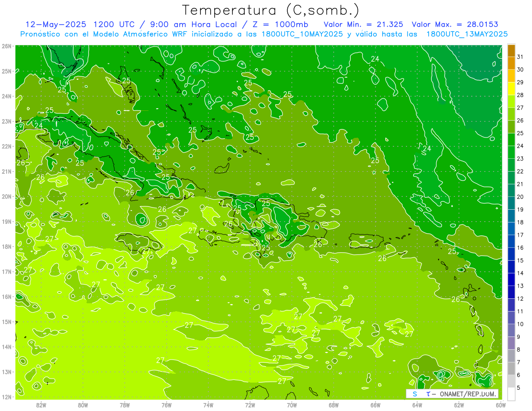Click the "72W" longitude axis label
Screen dimensions: 532x411
[250, 404]
